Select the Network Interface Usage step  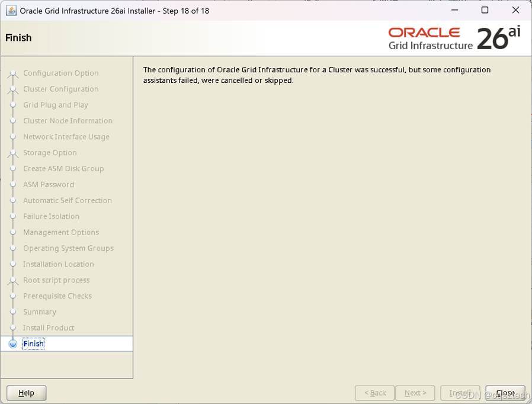pos(66,137)
